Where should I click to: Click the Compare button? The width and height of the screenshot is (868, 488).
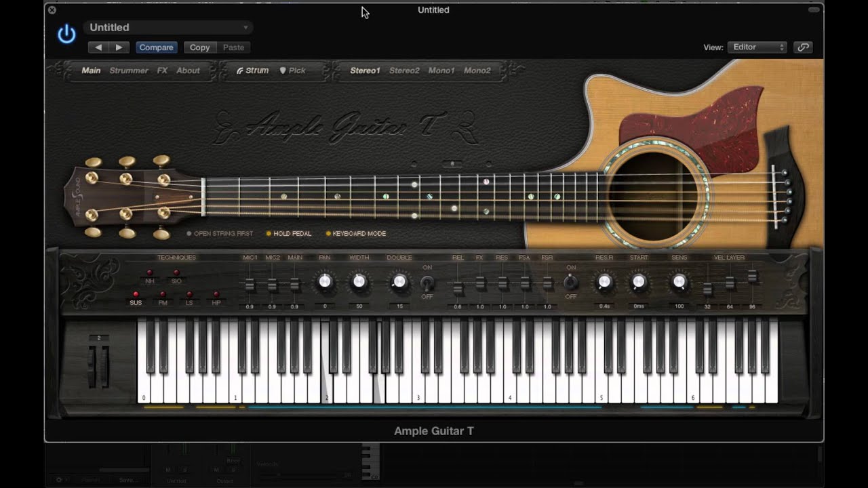pos(156,47)
